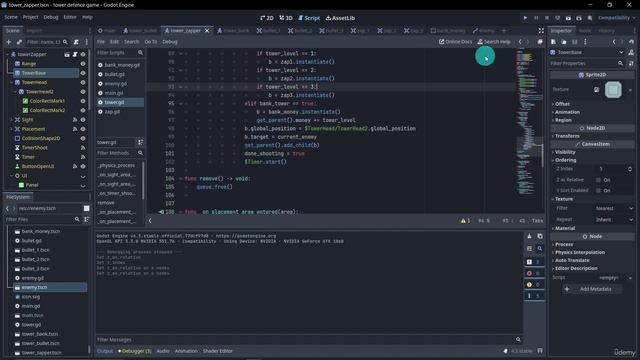This screenshot has height=360, width=640.
Task: Open the Shader Editor bottom tab
Action: 218,351
